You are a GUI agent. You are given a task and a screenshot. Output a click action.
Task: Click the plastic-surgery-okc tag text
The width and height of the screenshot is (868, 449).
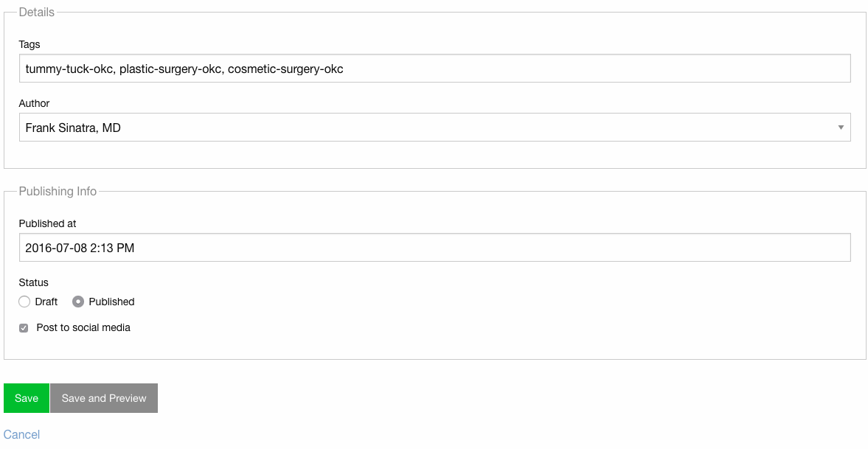click(170, 69)
